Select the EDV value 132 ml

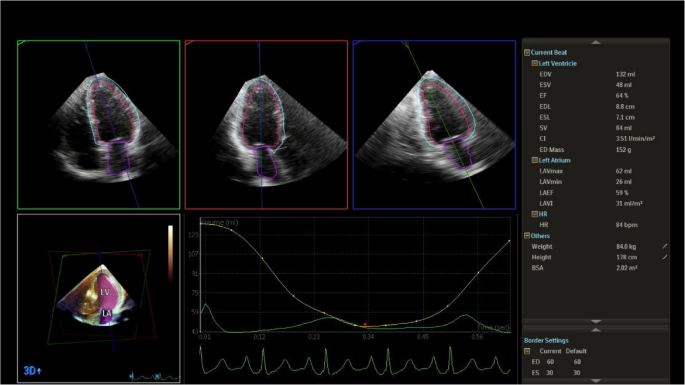(625, 74)
